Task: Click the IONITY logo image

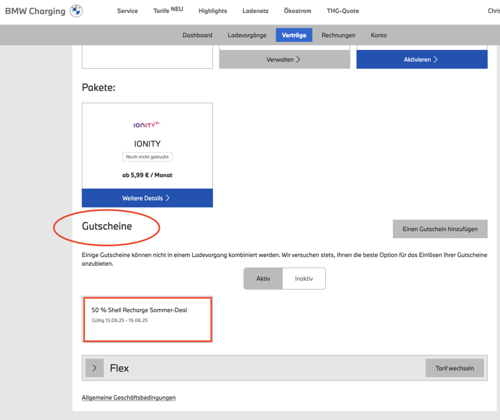Action: point(147,125)
